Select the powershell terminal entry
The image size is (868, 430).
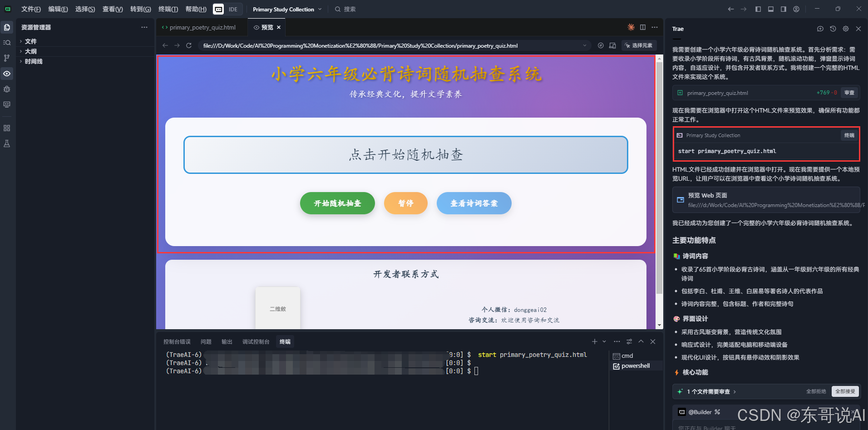(636, 366)
